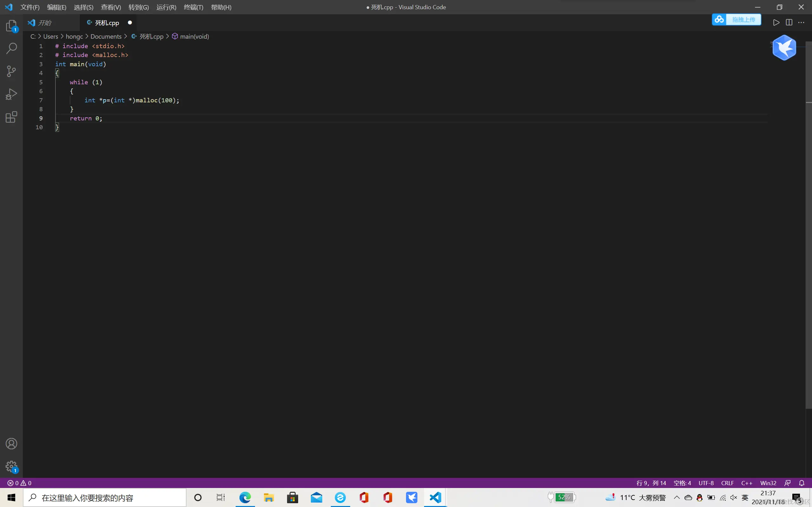This screenshot has height=507, width=812.
Task: Switch to the 开始 tab
Action: click(44, 23)
